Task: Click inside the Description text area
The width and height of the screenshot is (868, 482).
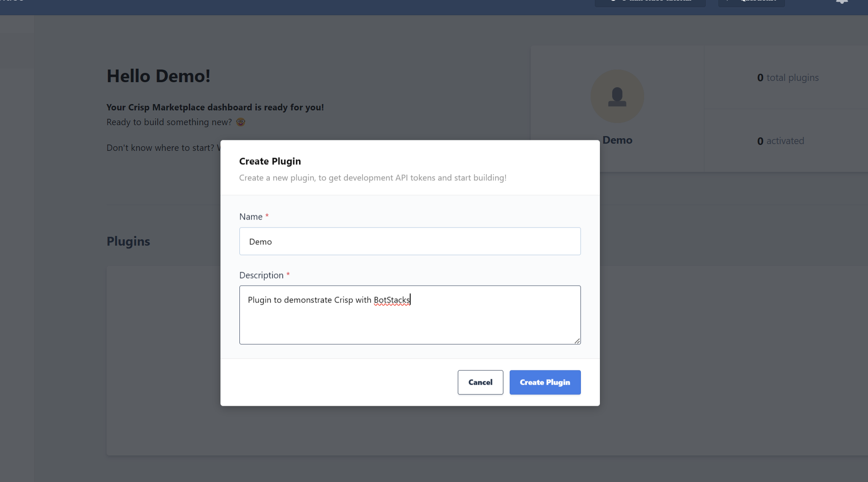Action: [409, 315]
